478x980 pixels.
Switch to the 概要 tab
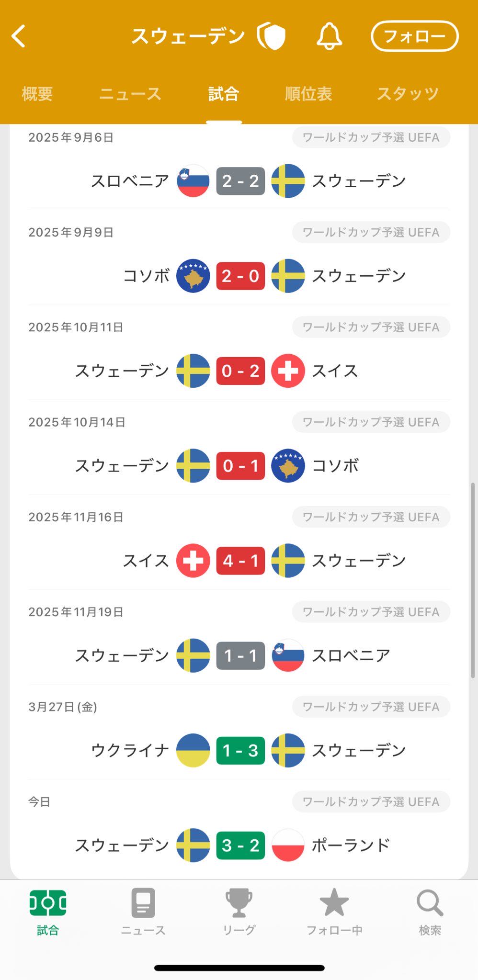37,94
